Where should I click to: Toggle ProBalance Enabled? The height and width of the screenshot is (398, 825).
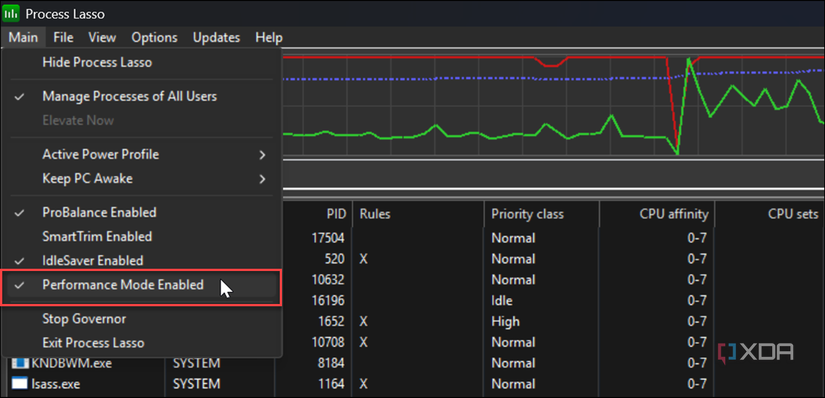(x=142, y=212)
